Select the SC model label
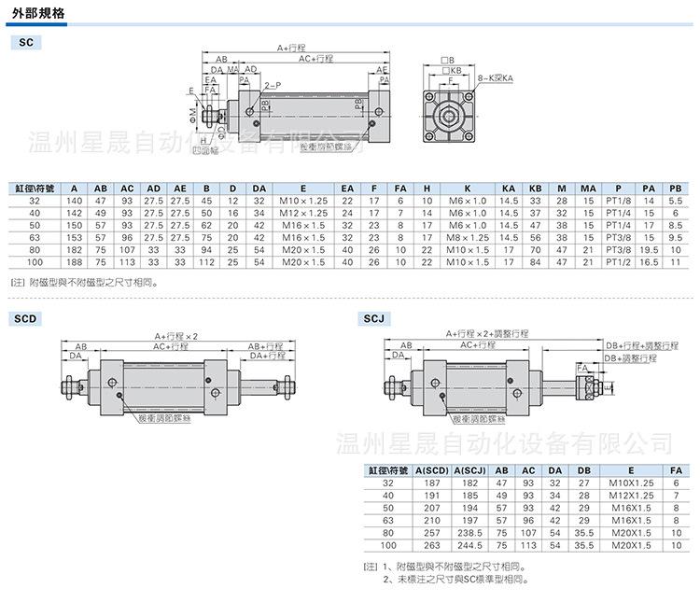The height and width of the screenshot is (602, 700). point(26,42)
